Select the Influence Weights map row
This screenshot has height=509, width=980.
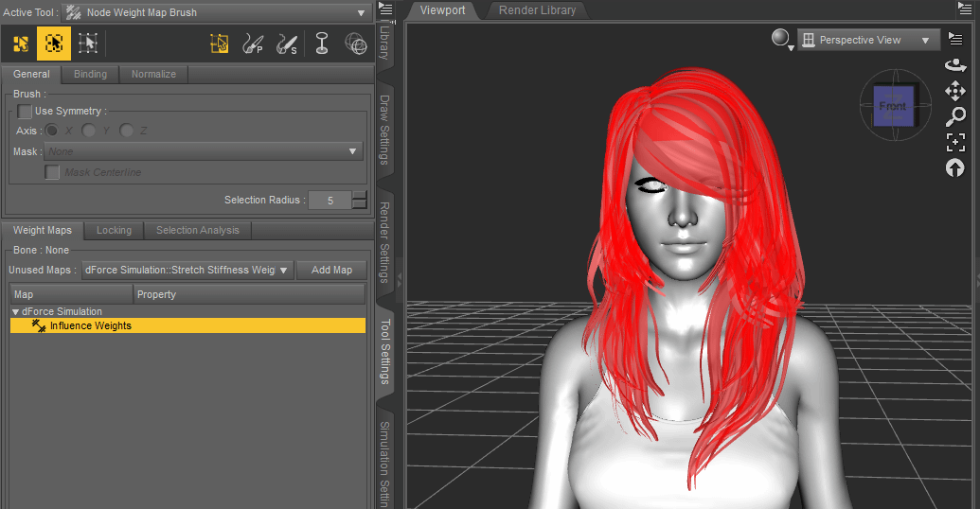coord(187,325)
